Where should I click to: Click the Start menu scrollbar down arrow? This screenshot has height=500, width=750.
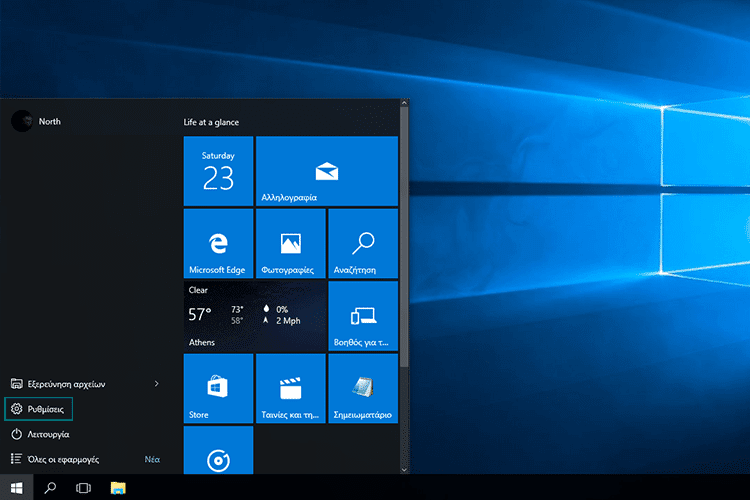point(404,470)
